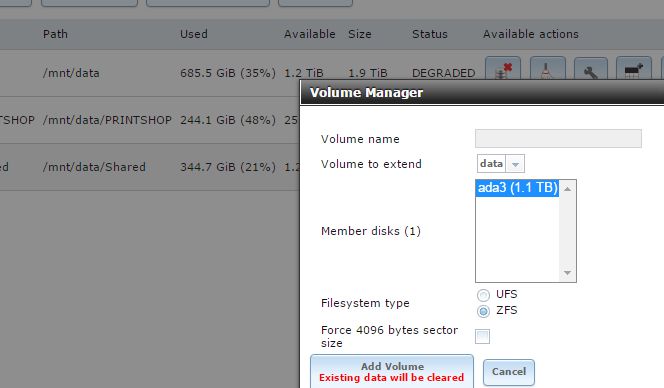
Task: Select the UFS filesystem type
Action: (x=483, y=295)
